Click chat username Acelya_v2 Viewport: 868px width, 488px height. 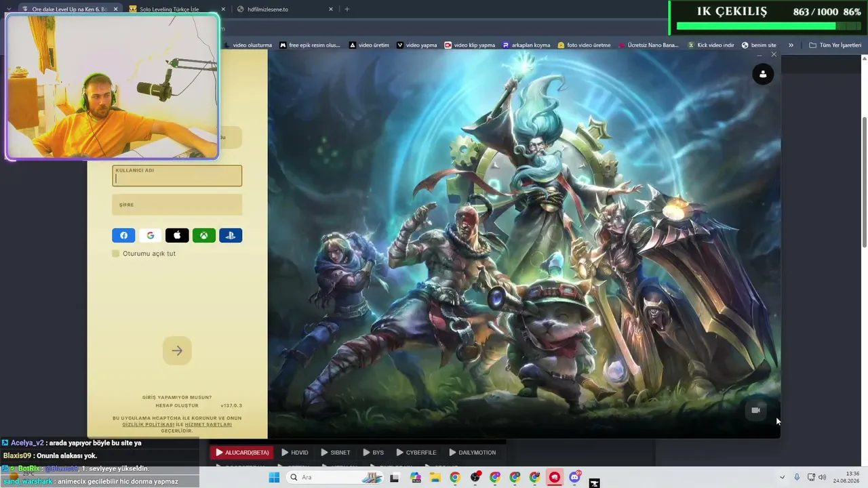pos(27,443)
